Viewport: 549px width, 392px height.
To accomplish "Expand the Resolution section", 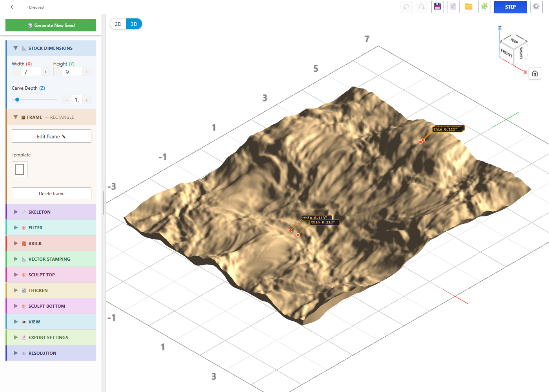I will [51, 353].
